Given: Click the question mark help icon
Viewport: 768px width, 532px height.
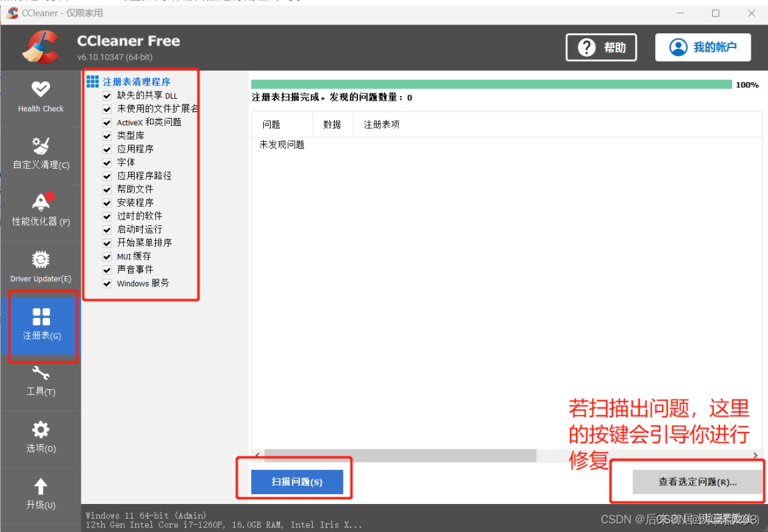Looking at the screenshot, I should [x=586, y=47].
